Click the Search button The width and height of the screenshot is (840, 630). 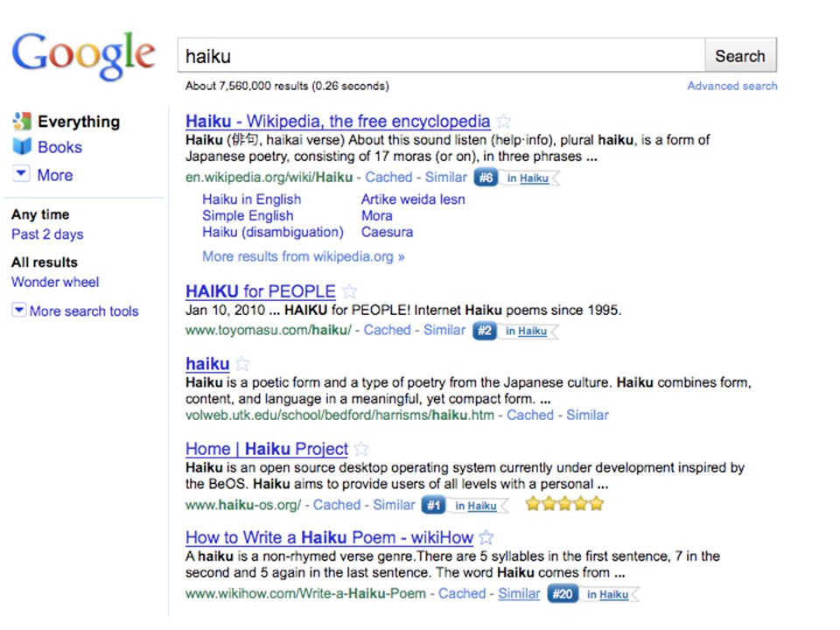point(740,56)
